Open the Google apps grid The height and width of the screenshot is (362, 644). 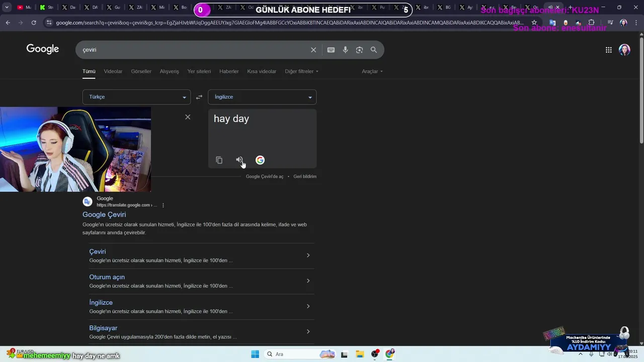click(609, 50)
